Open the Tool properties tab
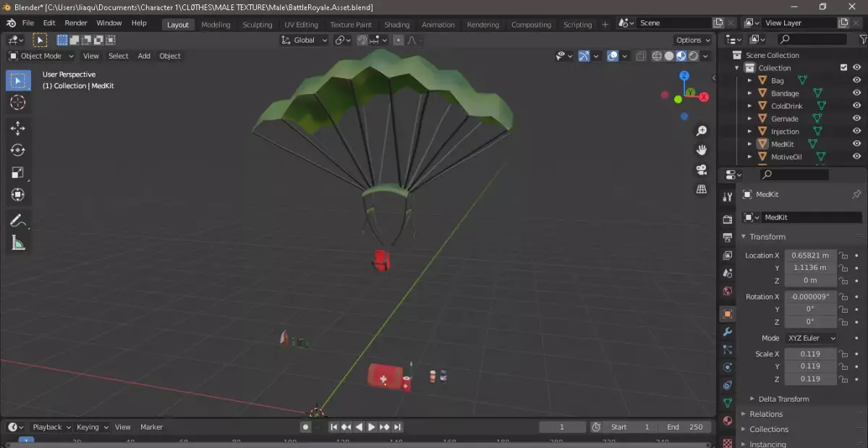Image resolution: width=868 pixels, height=448 pixels. click(x=728, y=197)
